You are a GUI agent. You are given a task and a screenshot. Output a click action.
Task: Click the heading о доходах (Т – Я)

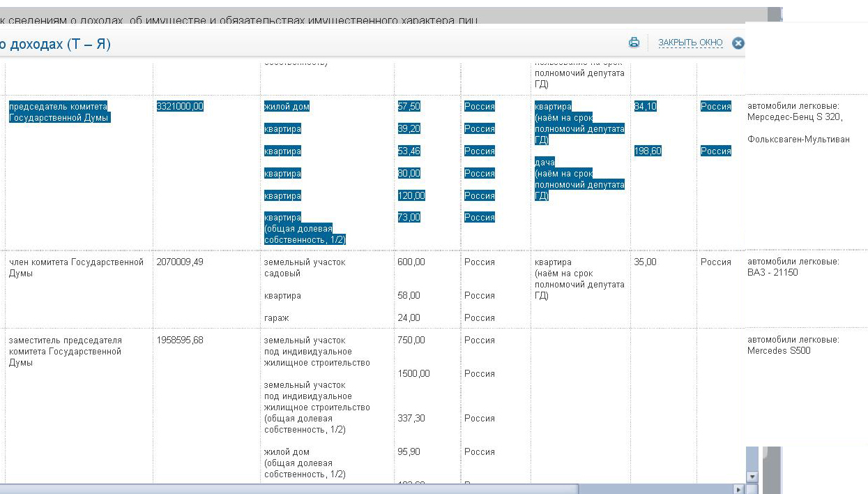(55, 45)
